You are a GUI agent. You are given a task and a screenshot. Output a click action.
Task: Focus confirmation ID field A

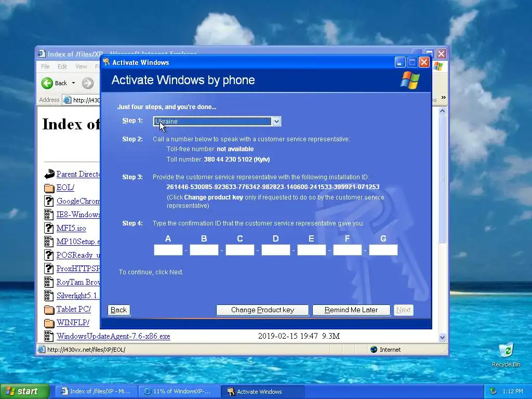[x=168, y=250]
